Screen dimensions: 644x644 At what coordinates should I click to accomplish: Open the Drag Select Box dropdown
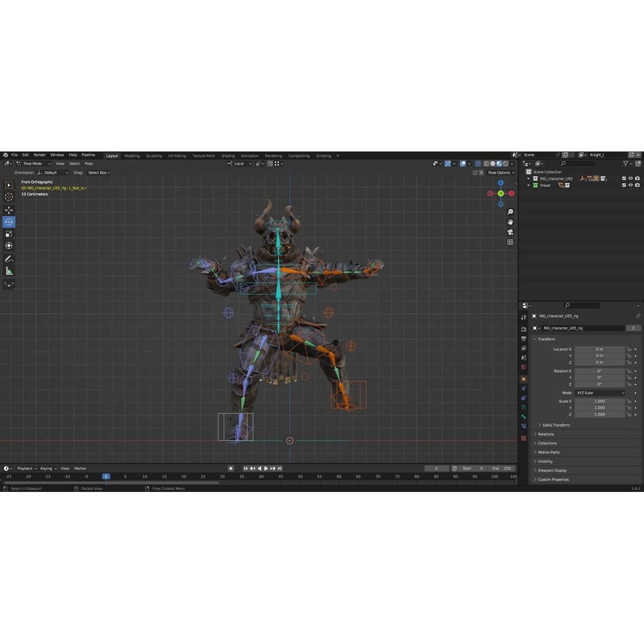click(98, 172)
